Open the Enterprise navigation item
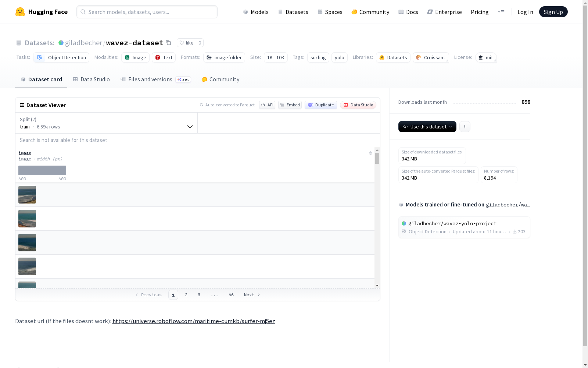588x368 pixels. coord(445,12)
